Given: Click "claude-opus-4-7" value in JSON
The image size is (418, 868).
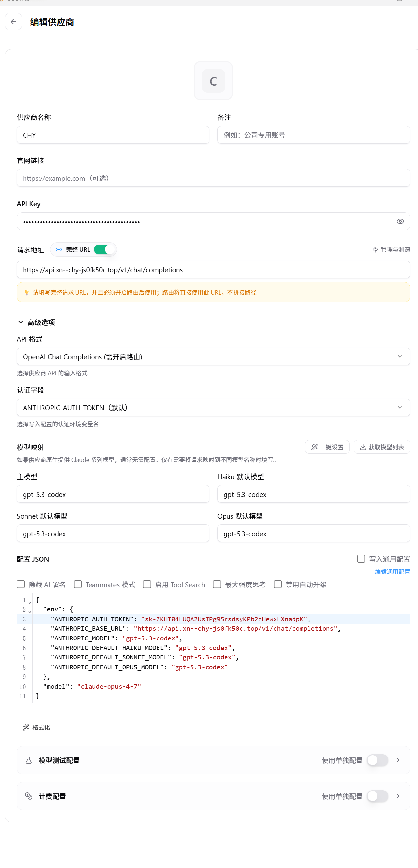Looking at the screenshot, I should point(109,686).
